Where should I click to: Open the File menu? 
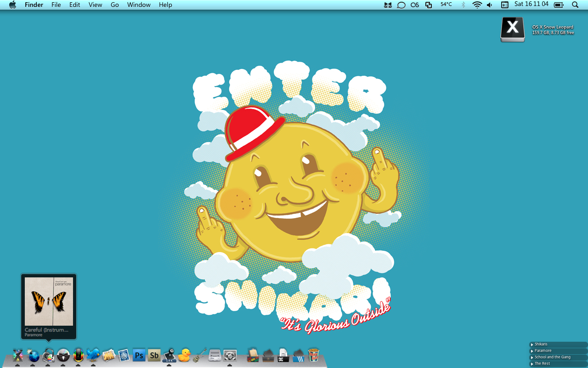[x=56, y=5]
